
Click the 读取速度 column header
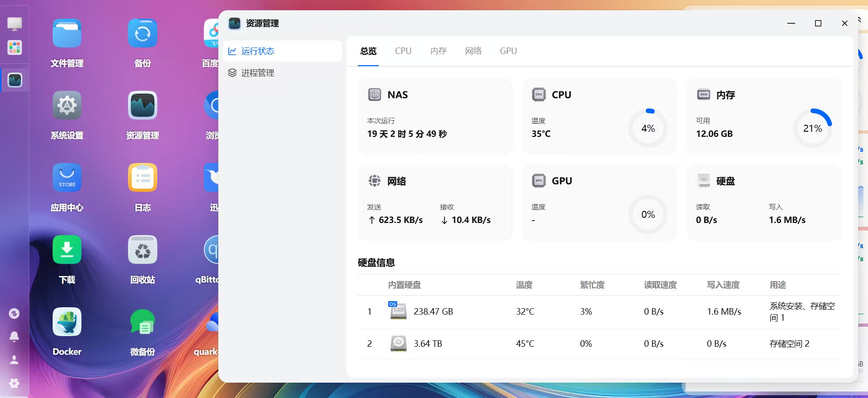coord(660,285)
